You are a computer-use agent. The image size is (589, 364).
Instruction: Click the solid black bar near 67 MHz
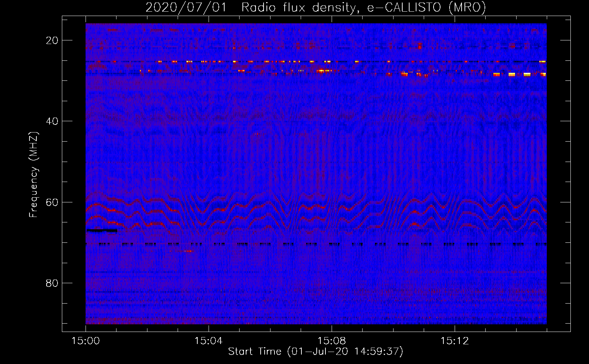(102, 230)
